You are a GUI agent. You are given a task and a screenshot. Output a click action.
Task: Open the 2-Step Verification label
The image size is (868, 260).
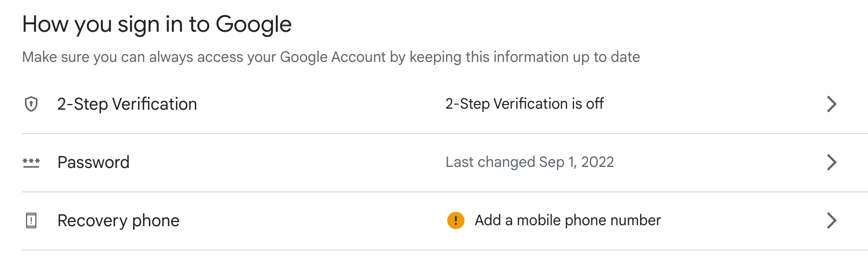(x=127, y=104)
